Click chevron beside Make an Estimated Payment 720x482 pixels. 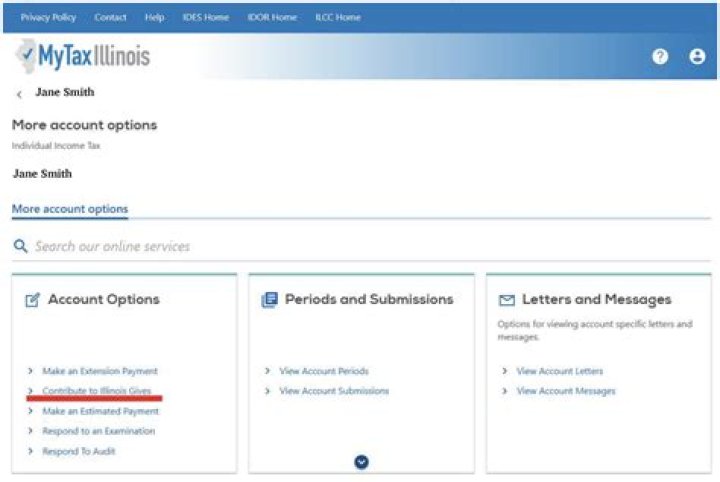click(30, 411)
